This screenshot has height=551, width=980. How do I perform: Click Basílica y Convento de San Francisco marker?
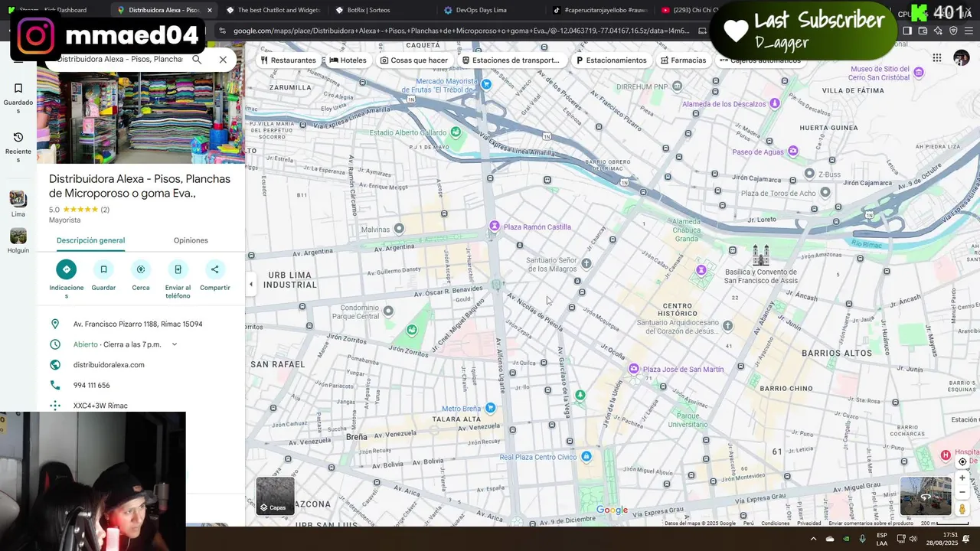coord(761,256)
